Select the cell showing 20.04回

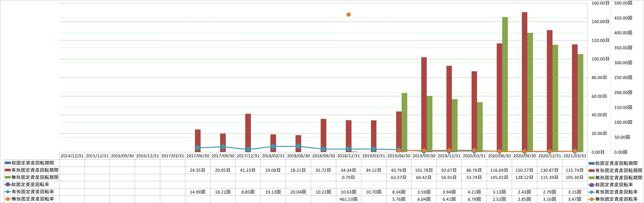click(298, 192)
